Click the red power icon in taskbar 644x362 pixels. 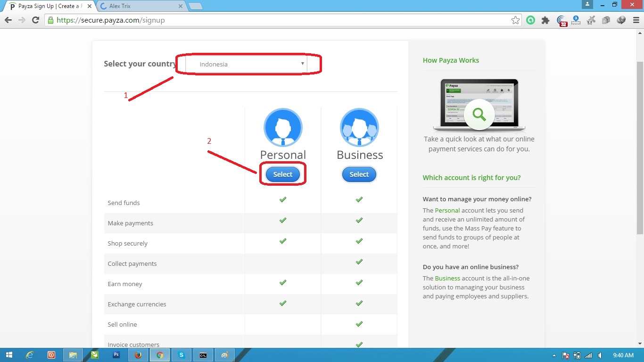51,355
